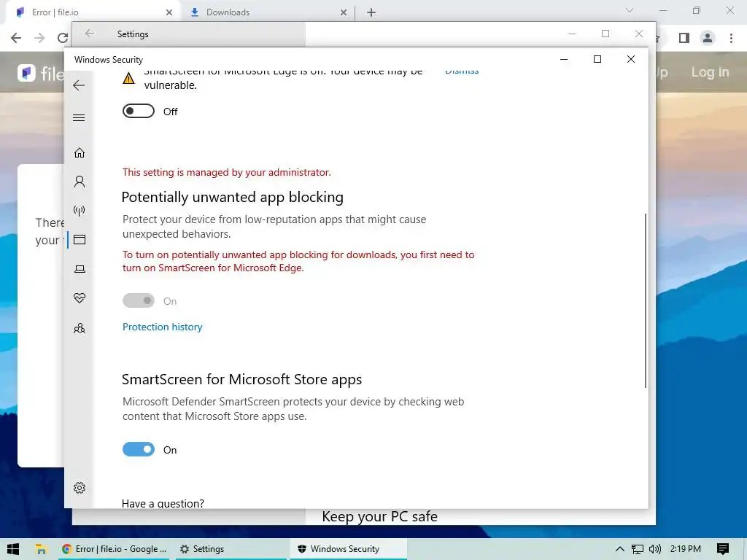This screenshot has height=560, width=747.
Task: Open the volume tray icon
Action: pos(655,549)
